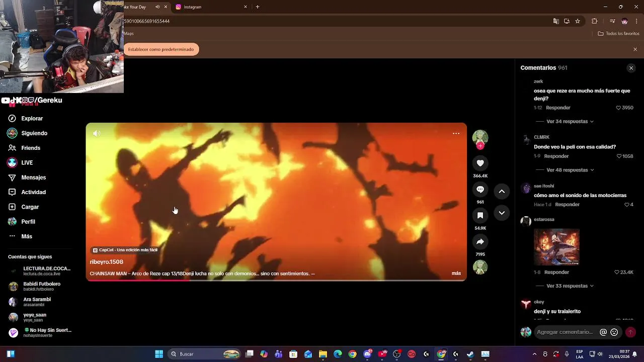Click the CapCut edición más fácil tag
Image resolution: width=644 pixels, height=362 pixels.
pyautogui.click(x=125, y=250)
